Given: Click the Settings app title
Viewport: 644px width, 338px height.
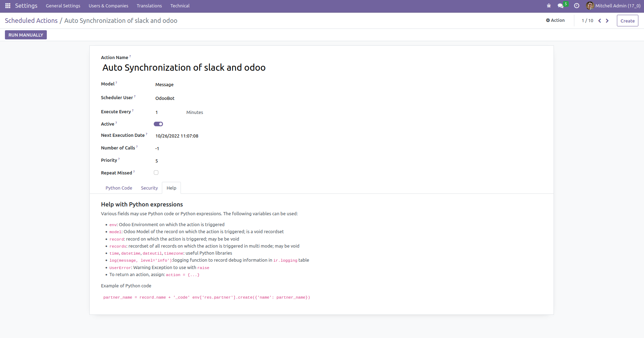Looking at the screenshot, I should point(26,6).
